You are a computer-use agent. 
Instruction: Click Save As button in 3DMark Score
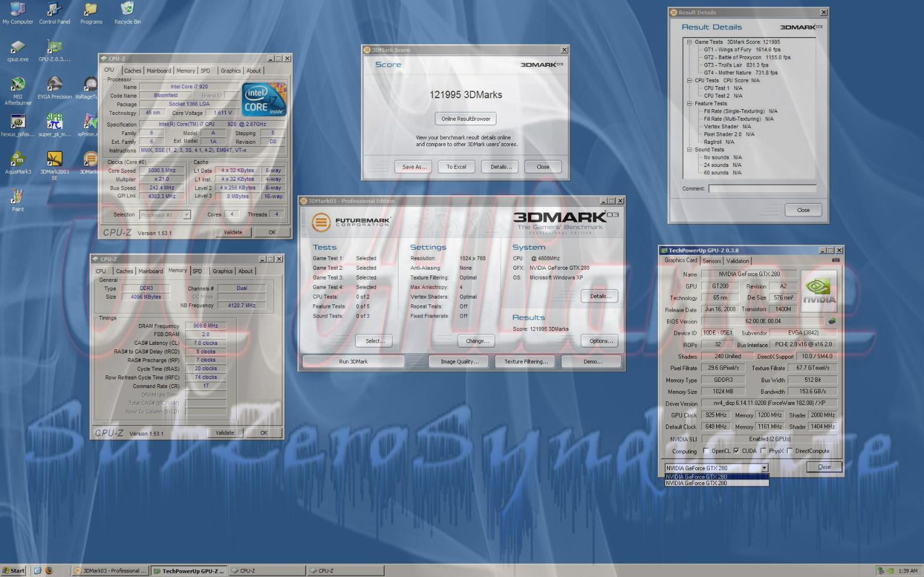point(414,167)
